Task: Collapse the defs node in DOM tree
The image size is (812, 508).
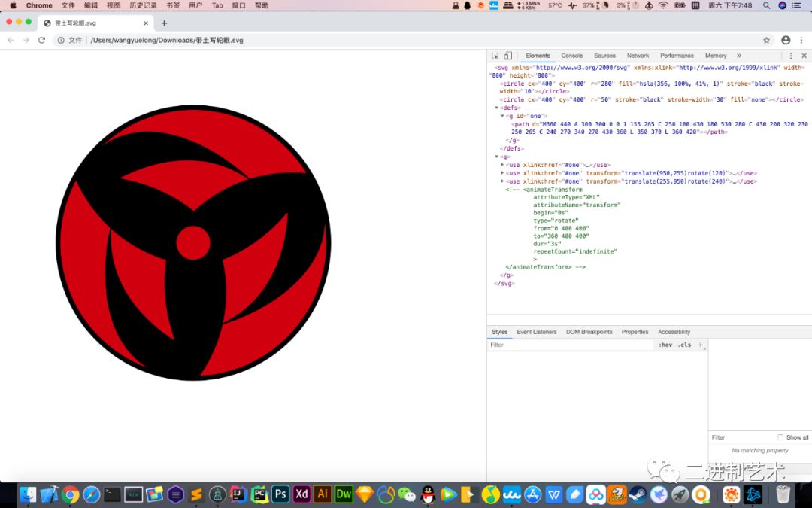Action: (497, 108)
